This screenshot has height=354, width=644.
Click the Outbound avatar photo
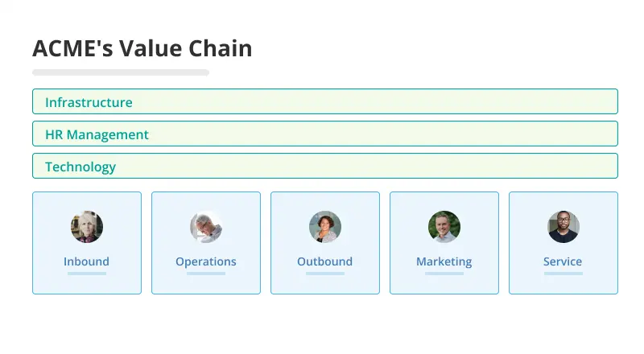coord(325,227)
